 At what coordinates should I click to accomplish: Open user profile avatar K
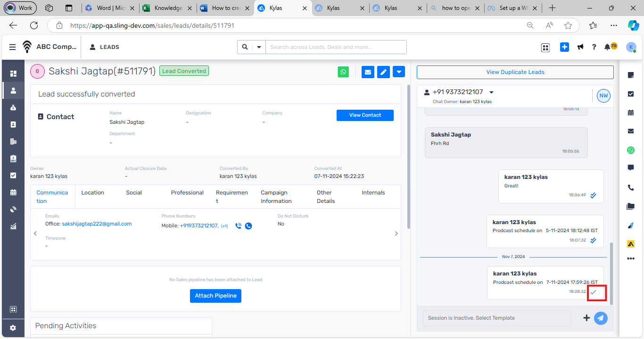point(631,47)
